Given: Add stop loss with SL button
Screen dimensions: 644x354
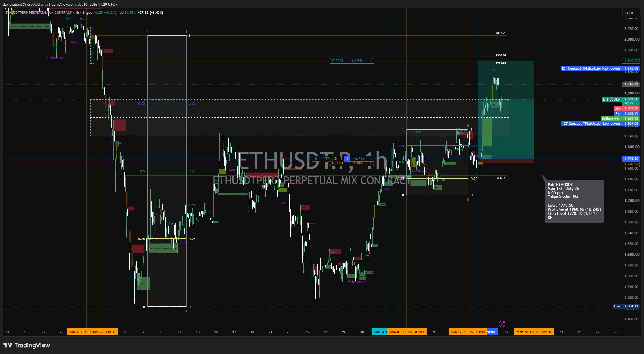Looking at the screenshot, I should 336,159.
